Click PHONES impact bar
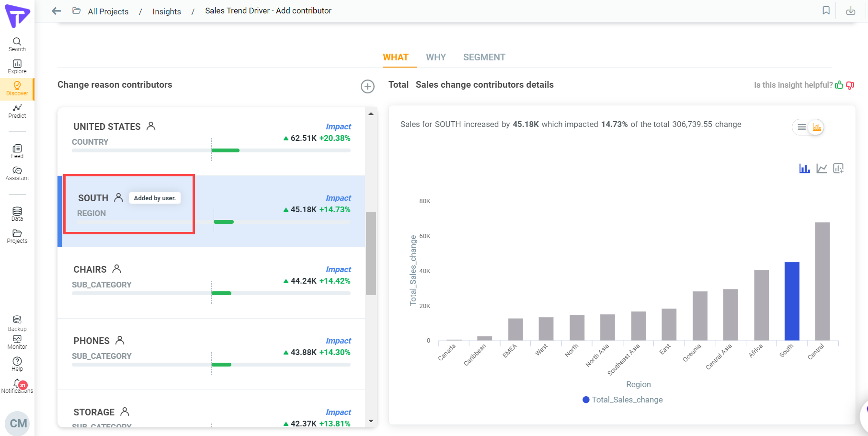This screenshot has width=868, height=436. (211, 365)
